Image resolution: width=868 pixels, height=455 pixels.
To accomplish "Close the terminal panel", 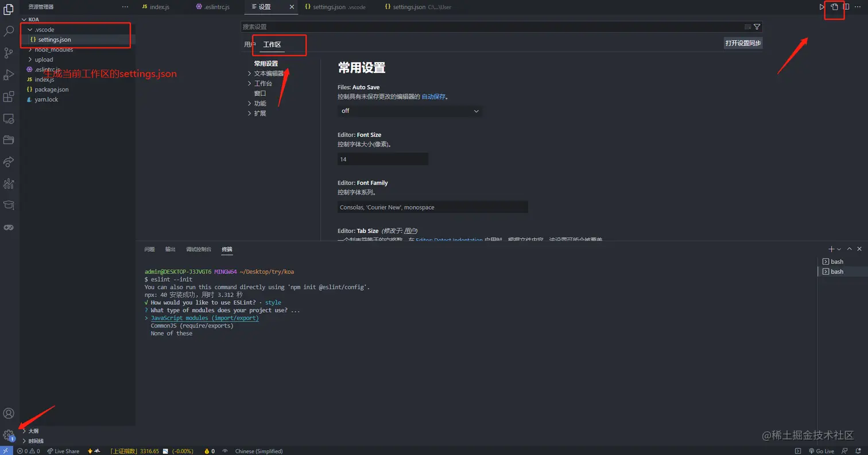I will [859, 249].
